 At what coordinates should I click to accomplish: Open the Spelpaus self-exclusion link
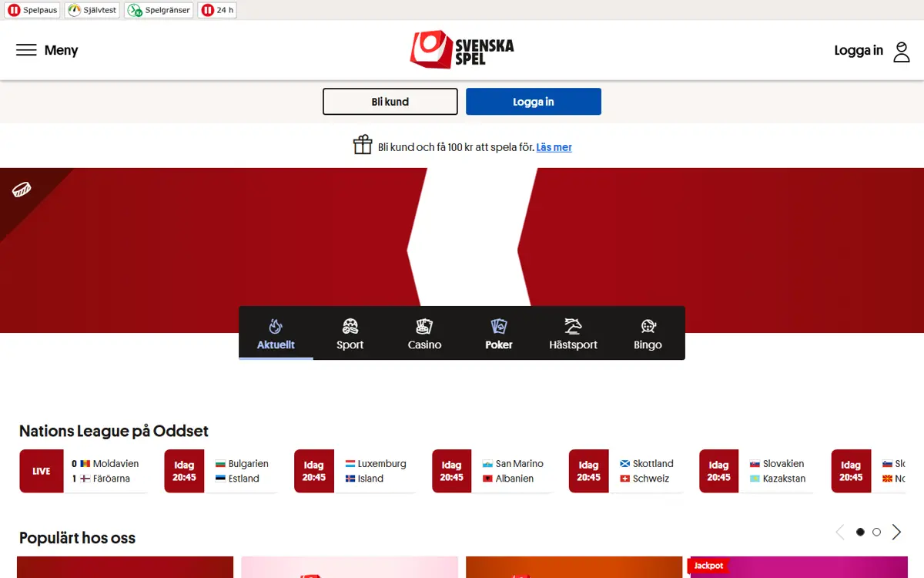(32, 10)
